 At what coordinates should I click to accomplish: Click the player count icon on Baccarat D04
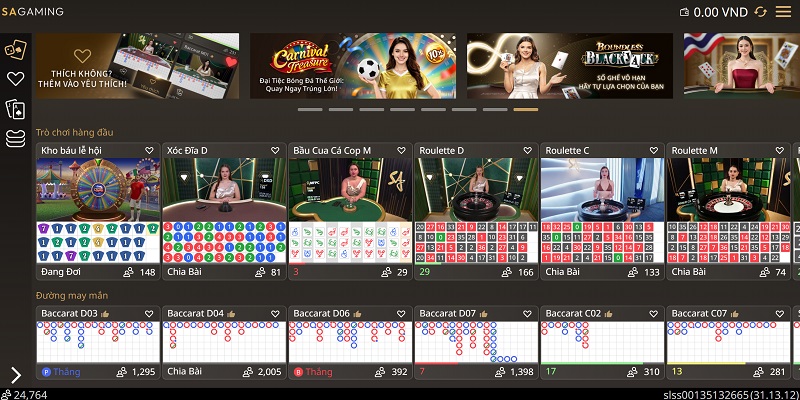click(248, 372)
